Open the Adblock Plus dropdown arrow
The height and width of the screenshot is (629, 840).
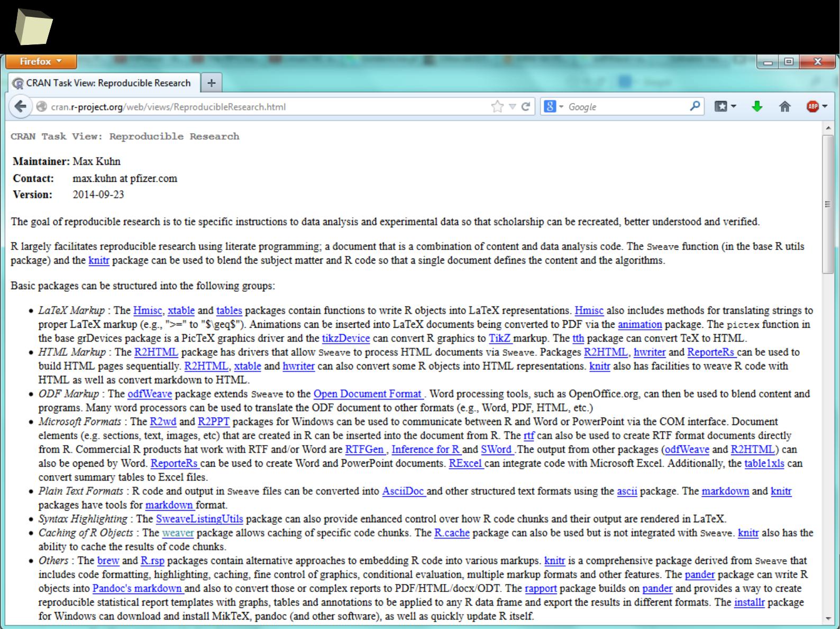coord(825,107)
